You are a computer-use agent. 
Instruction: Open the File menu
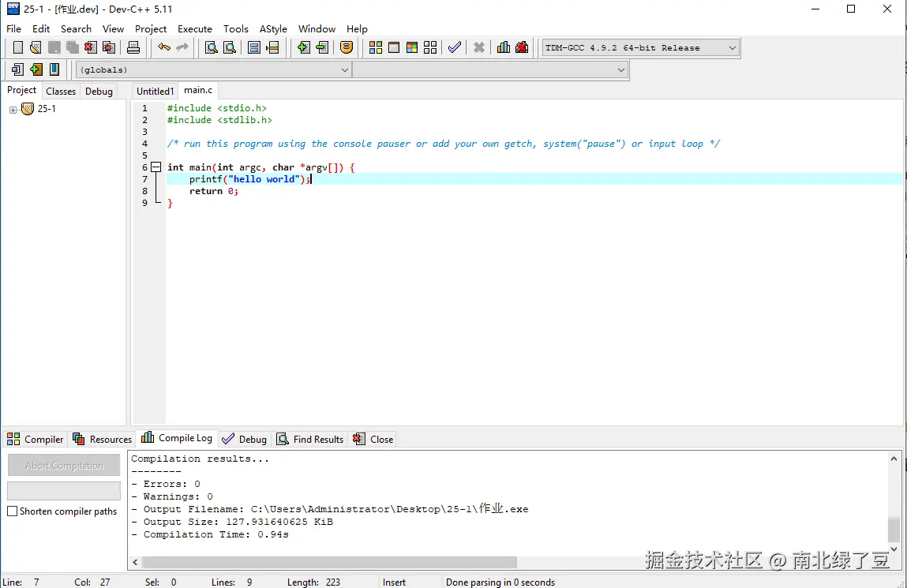(14, 28)
